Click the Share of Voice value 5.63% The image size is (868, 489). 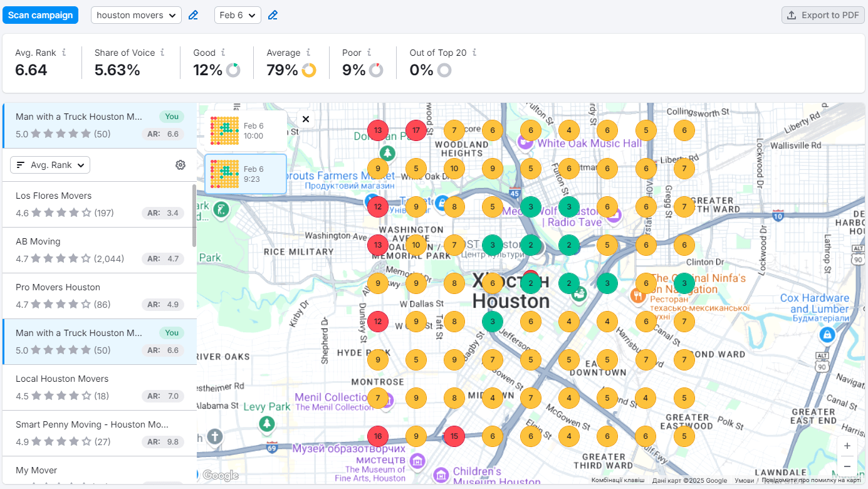click(x=117, y=70)
